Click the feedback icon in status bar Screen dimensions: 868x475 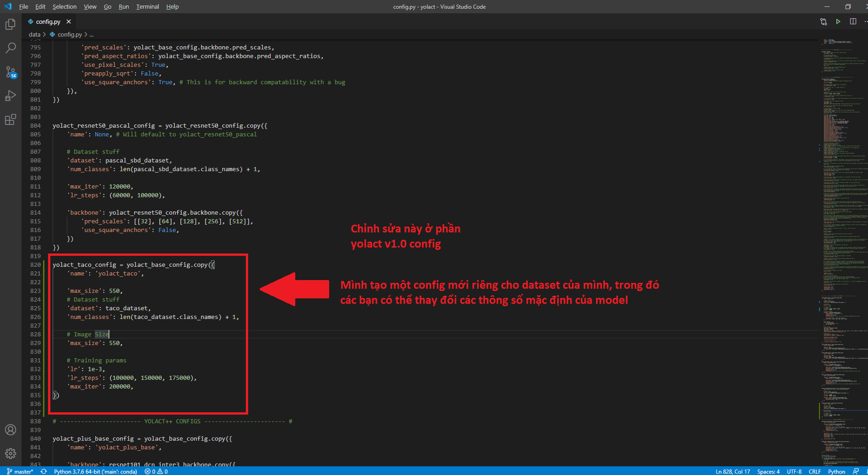tap(856, 471)
